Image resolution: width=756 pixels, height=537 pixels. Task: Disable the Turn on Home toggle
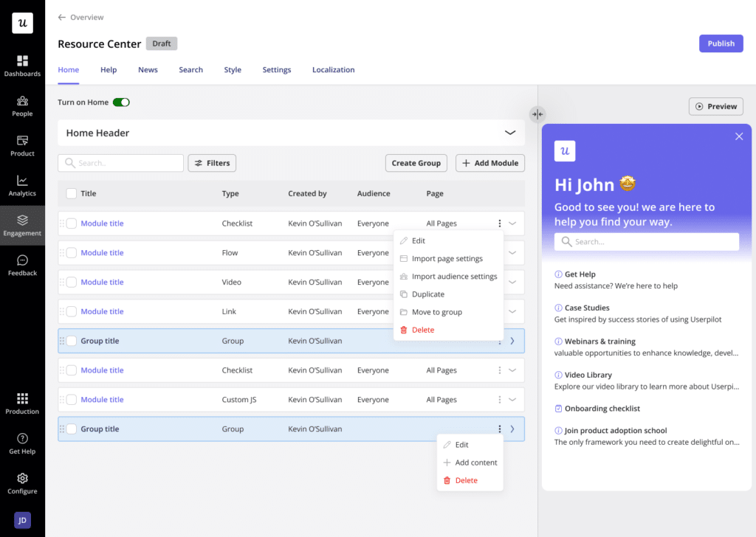click(x=123, y=103)
